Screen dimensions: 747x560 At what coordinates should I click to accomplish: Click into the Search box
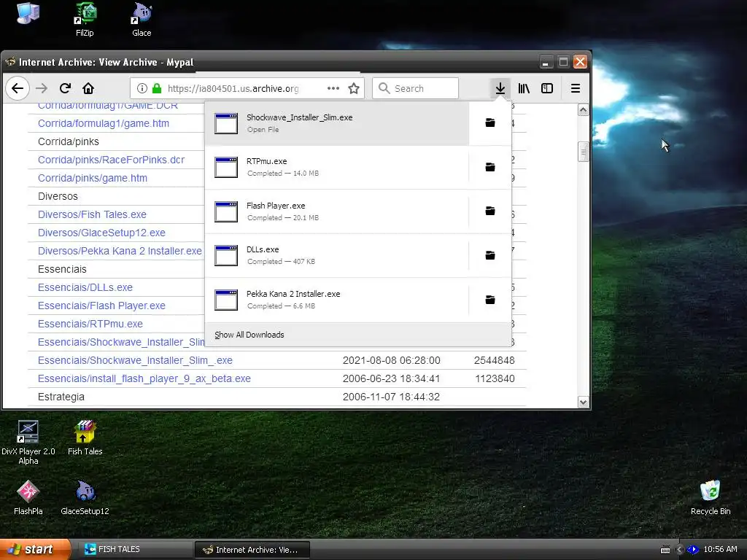(x=415, y=88)
